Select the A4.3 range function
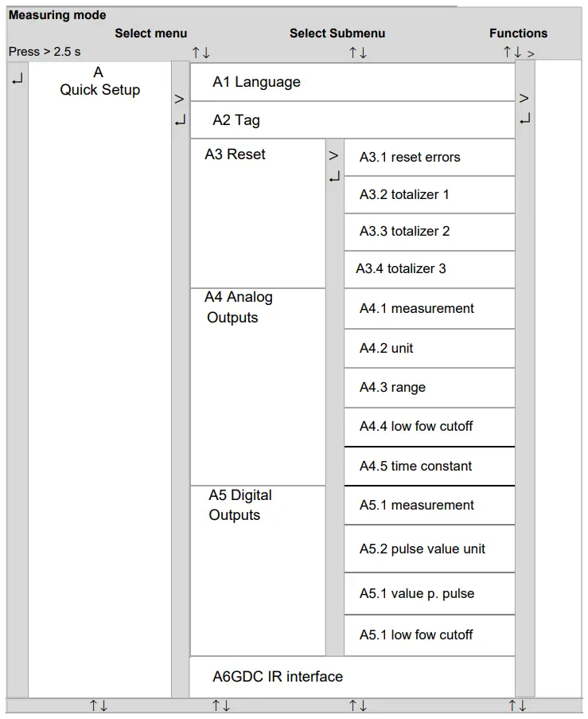This screenshot has width=588, height=719. coord(392,388)
